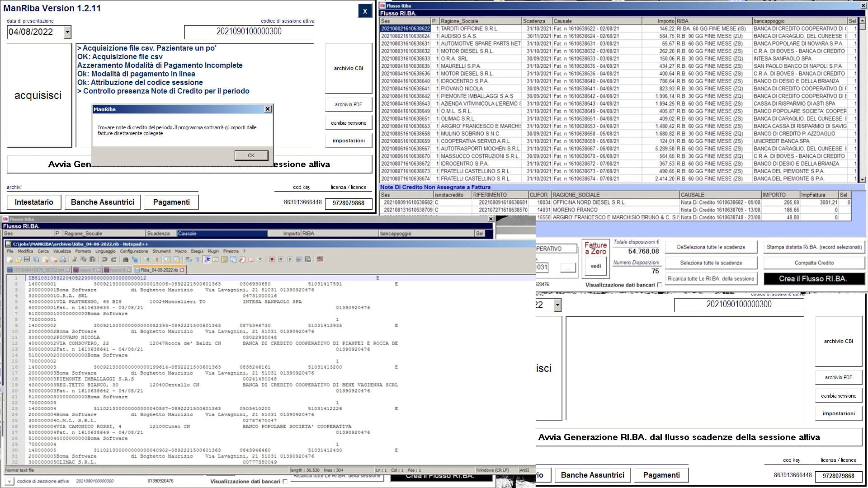868x488 pixels.
Task: Click the New document toolbar icon
Action: tap(9, 259)
